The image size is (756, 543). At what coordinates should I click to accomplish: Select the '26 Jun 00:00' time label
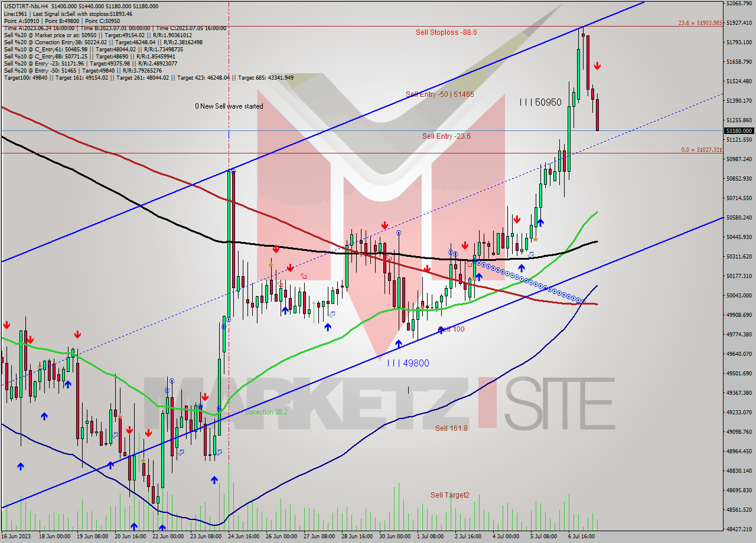(x=281, y=537)
